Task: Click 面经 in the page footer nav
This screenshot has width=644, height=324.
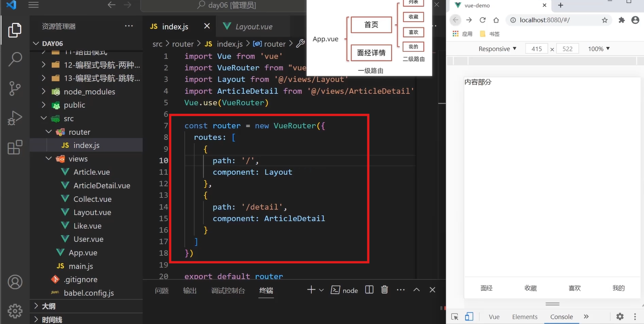Action: coord(486,288)
